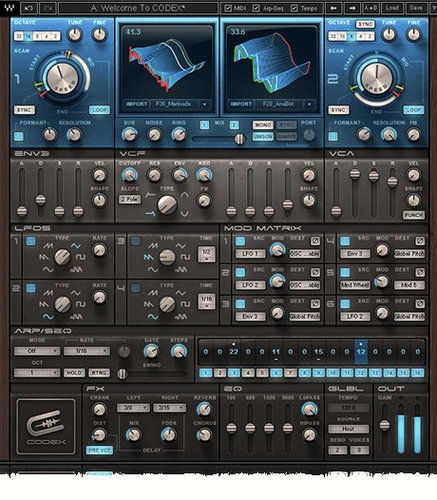Image resolution: width=437 pixels, height=500 pixels.
Task: Open the Arp/Seq Oct dropdown
Action: 37,373
